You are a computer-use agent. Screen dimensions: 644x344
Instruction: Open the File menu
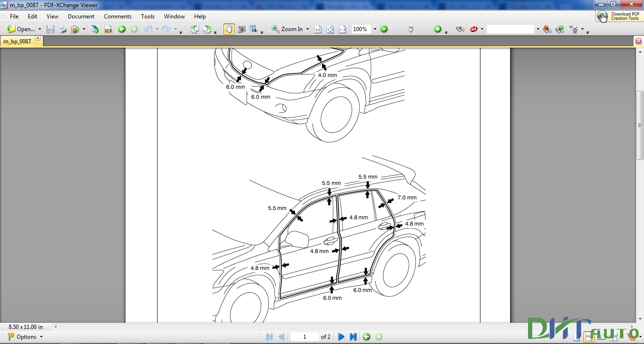(14, 16)
